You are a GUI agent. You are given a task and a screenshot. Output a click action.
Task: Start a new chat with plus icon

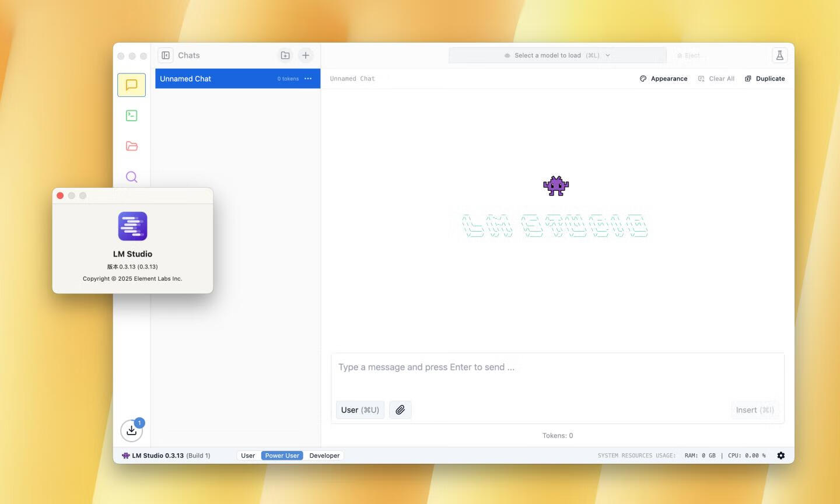coord(306,55)
